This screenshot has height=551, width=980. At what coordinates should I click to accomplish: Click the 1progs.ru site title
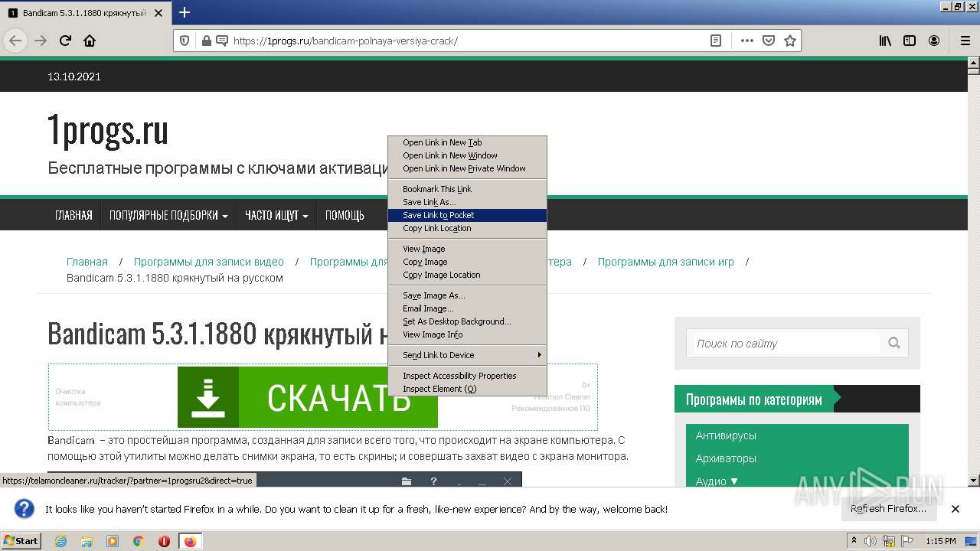[108, 130]
